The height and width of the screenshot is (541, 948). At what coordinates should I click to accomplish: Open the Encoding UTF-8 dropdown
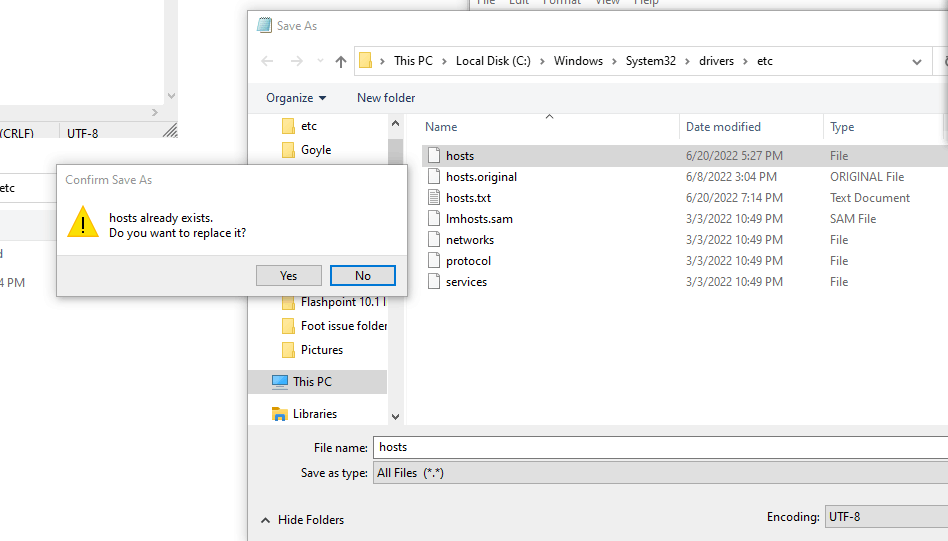click(x=886, y=517)
